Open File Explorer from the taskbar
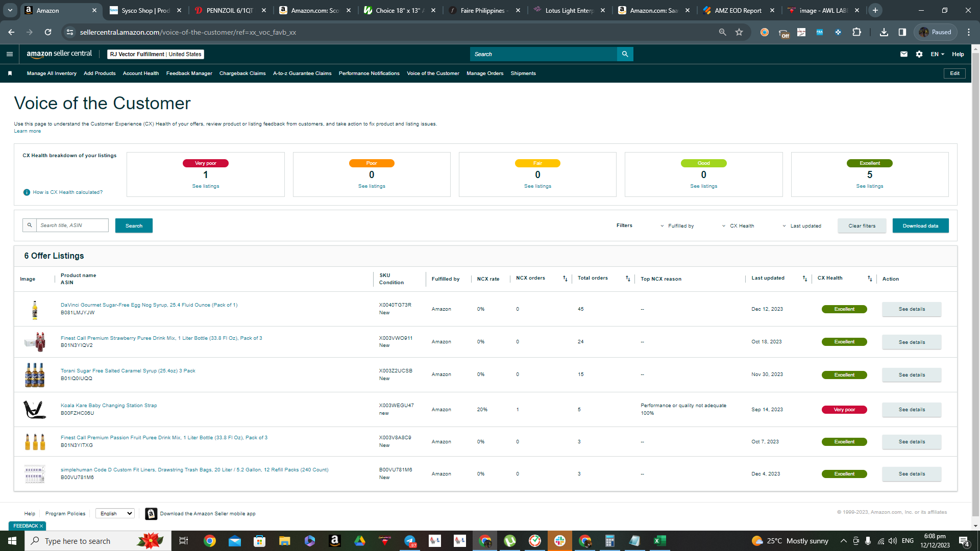980x551 pixels. click(284, 541)
